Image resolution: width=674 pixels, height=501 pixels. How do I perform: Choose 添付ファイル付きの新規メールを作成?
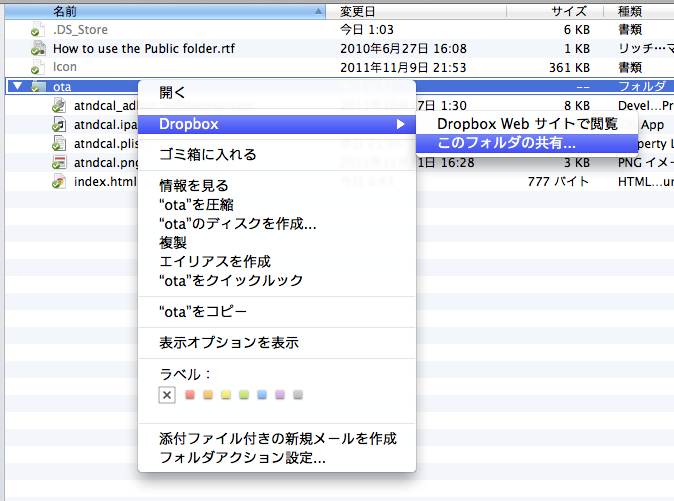click(277, 439)
